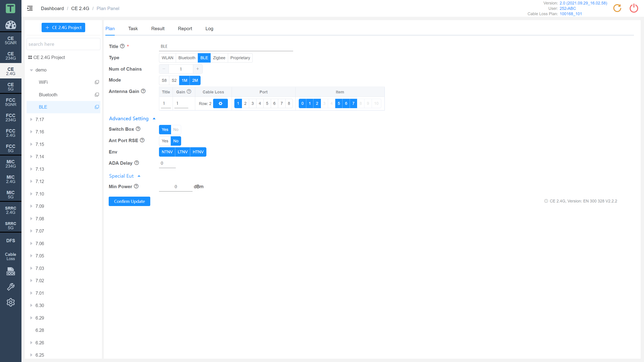Switch to the Report tab
The height and width of the screenshot is (362, 644).
coord(185,28)
